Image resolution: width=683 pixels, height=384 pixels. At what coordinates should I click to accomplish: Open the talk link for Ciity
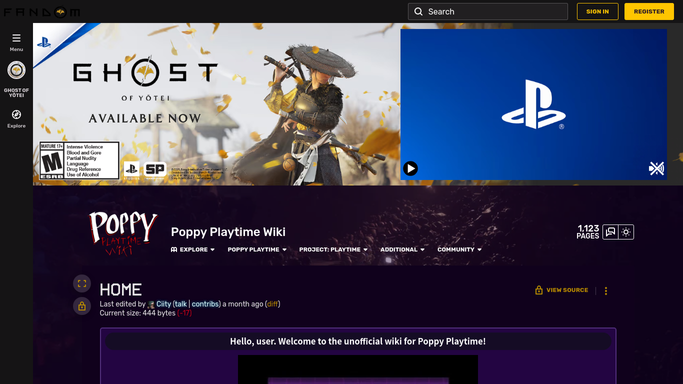click(181, 304)
